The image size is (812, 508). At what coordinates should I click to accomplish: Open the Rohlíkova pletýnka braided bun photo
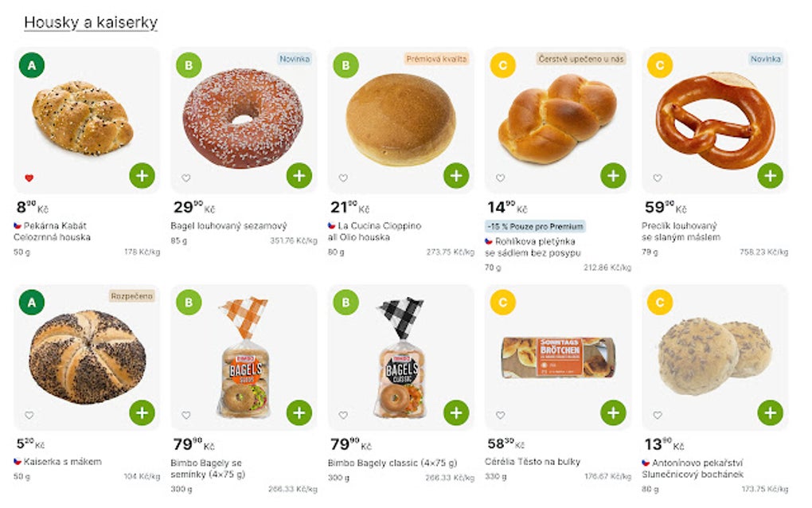[x=557, y=118]
